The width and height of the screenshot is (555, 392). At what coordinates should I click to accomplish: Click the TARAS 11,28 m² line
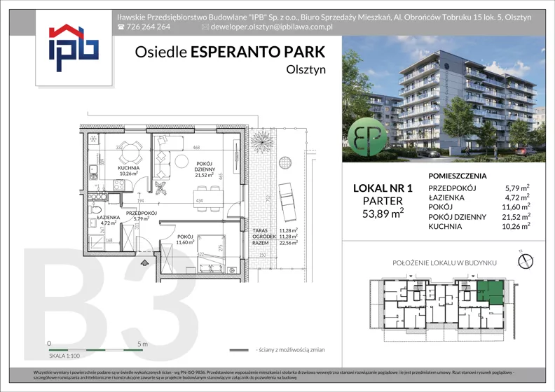pos(275,230)
